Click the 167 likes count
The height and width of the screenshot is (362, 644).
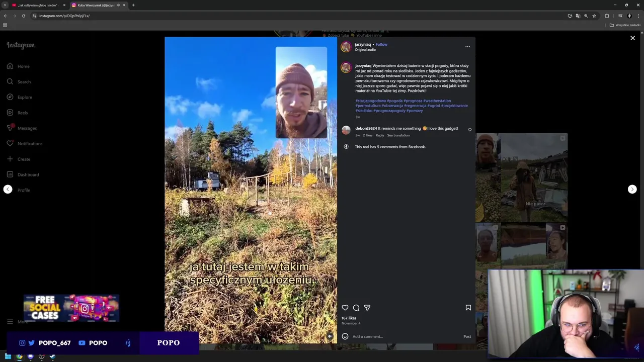(x=349, y=318)
